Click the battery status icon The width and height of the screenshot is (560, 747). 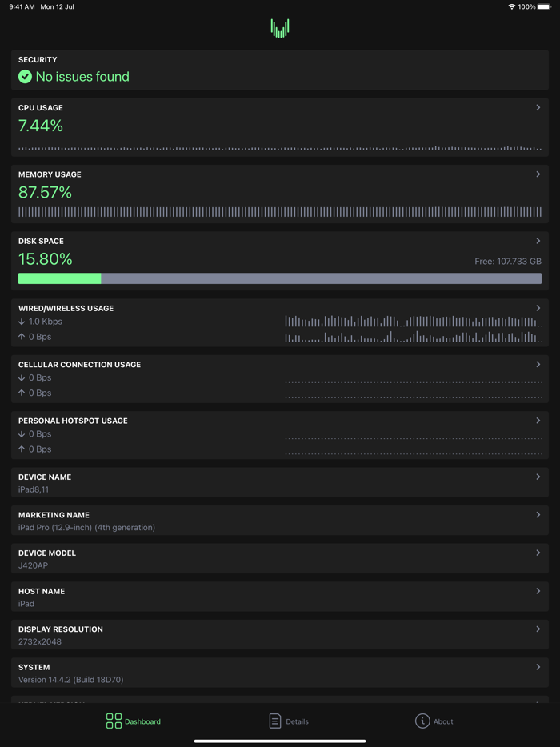[x=544, y=6]
